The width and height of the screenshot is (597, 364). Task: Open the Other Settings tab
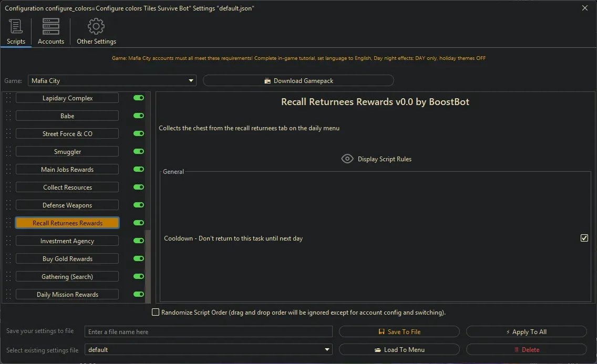[x=96, y=32]
